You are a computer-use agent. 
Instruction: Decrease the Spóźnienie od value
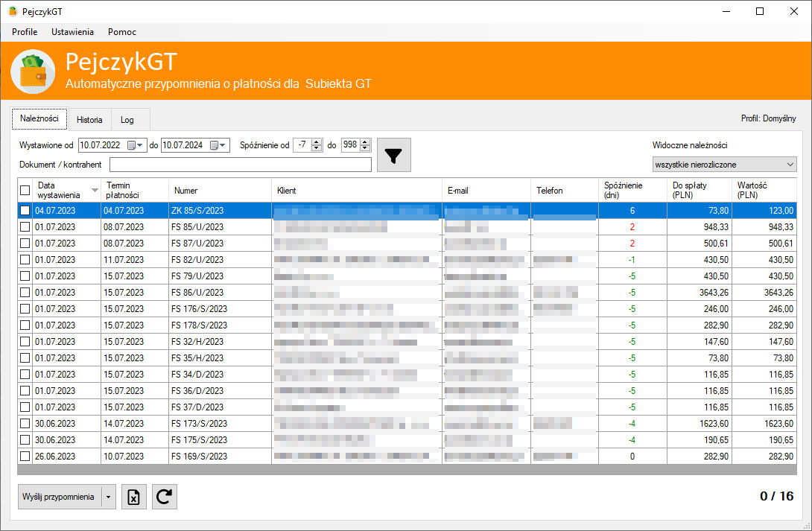pyautogui.click(x=317, y=148)
